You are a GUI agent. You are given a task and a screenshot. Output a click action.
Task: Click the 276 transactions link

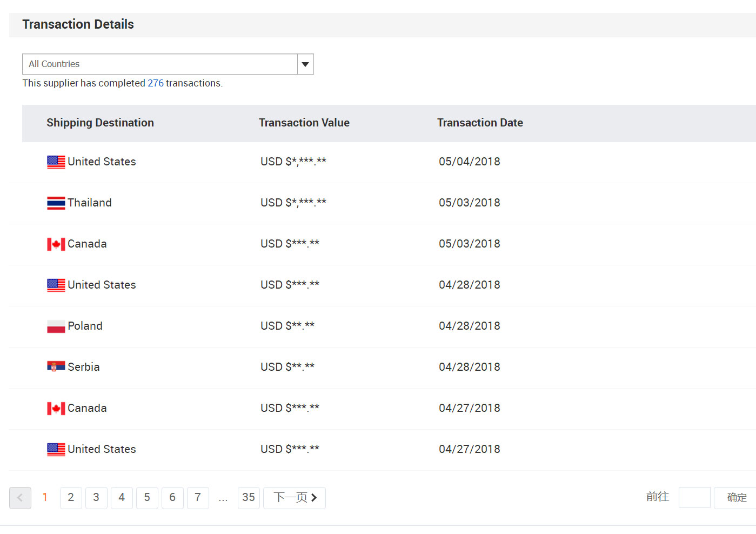(x=156, y=83)
